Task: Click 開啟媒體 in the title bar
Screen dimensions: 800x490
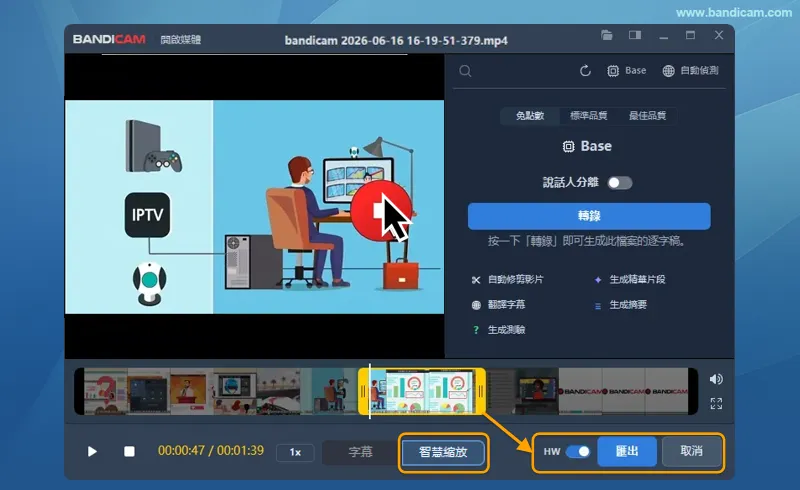Action: pos(181,40)
